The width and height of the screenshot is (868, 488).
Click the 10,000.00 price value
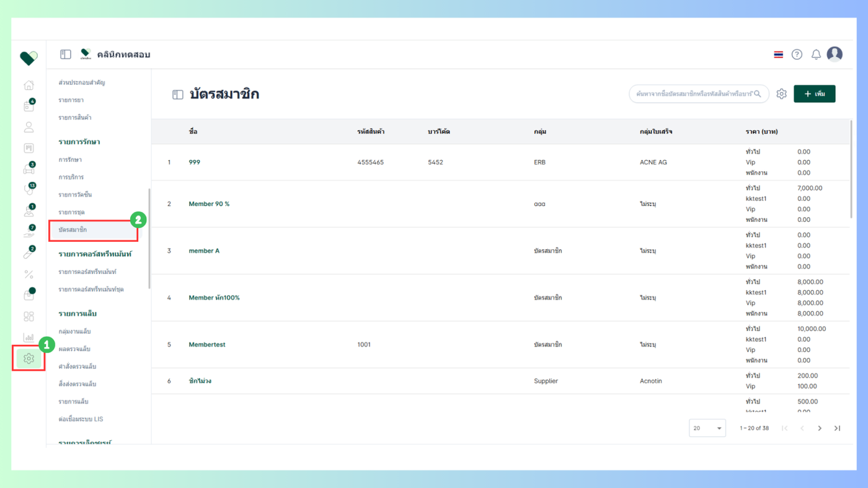pos(812,329)
